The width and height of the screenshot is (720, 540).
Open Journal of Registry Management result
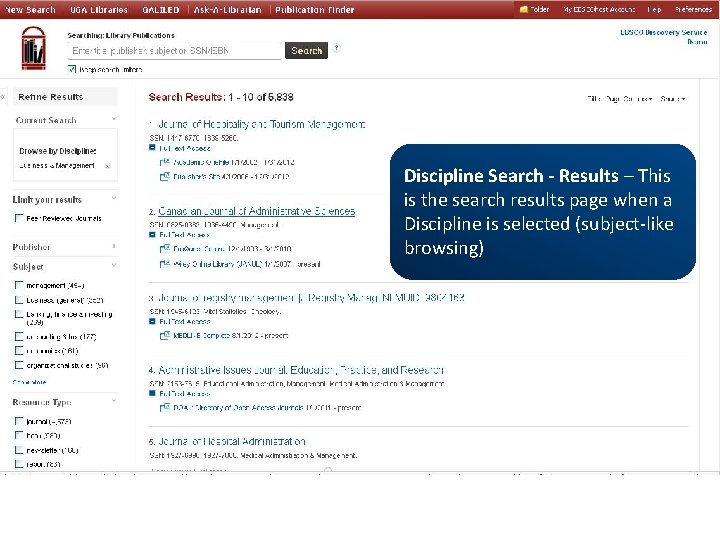[311, 298]
